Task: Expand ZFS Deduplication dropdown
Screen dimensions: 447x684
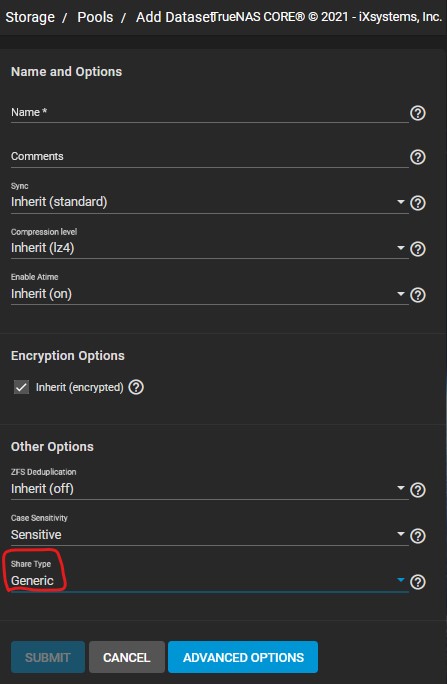Action: (x=209, y=489)
